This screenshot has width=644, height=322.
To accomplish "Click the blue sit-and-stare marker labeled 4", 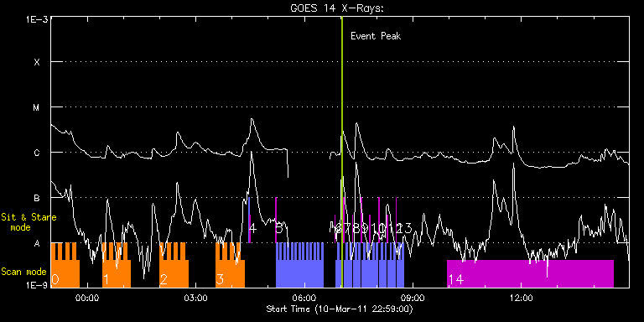I will click(249, 221).
